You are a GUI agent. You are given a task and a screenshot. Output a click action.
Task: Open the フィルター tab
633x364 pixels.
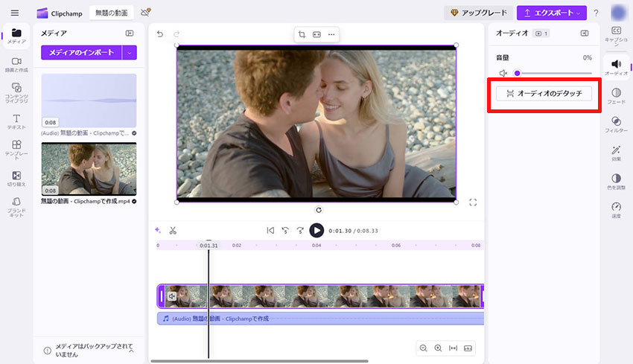pos(616,125)
